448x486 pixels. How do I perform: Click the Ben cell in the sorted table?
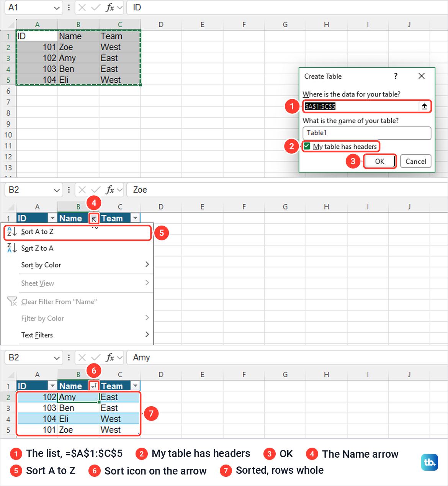[78, 408]
